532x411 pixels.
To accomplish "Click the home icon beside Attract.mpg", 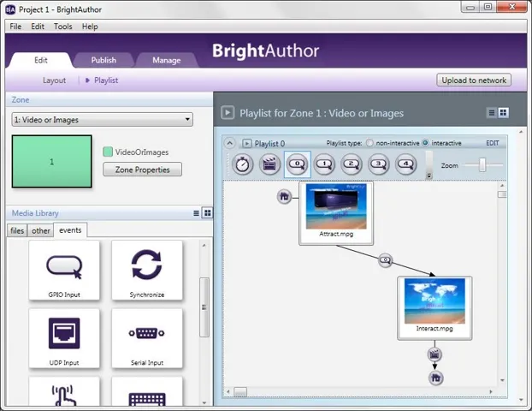I will click(x=284, y=196).
